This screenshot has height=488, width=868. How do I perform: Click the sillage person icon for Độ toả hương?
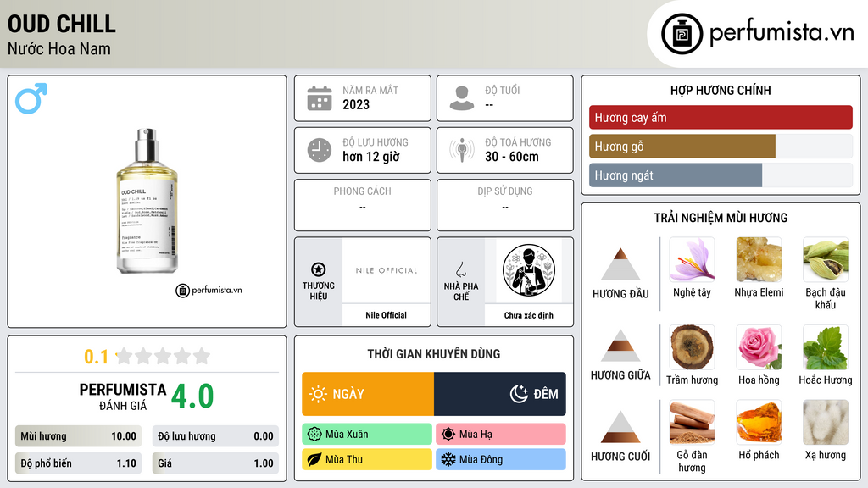462,150
